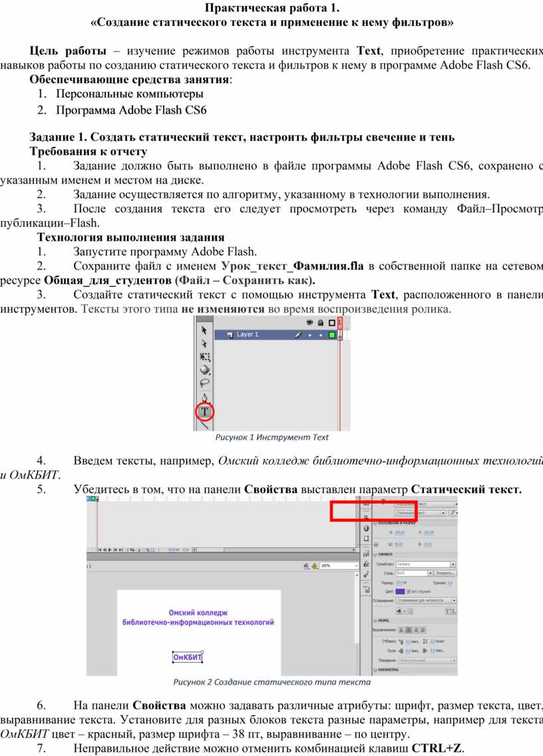This screenshot has width=543, height=756.
Task: Click the heading Технология выполнения задания
Action: (130, 237)
